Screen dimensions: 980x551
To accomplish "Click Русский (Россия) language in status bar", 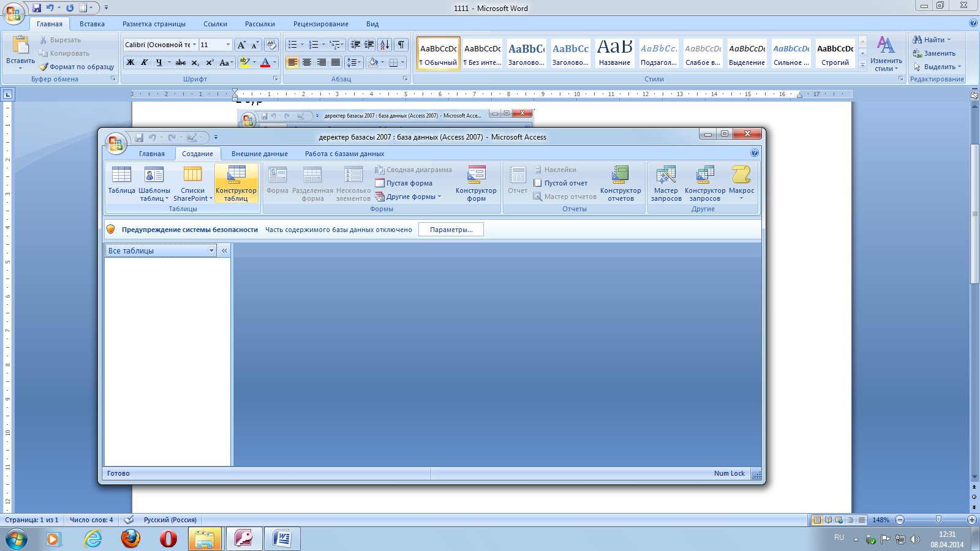I will [170, 520].
